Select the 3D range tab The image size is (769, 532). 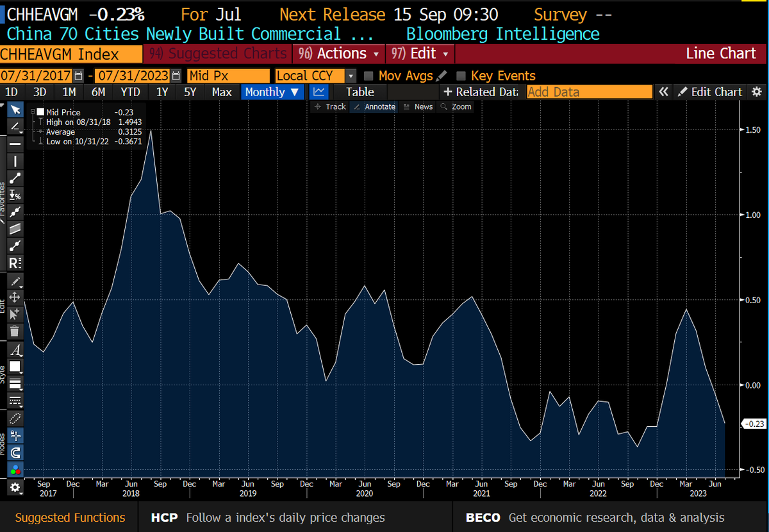point(40,92)
